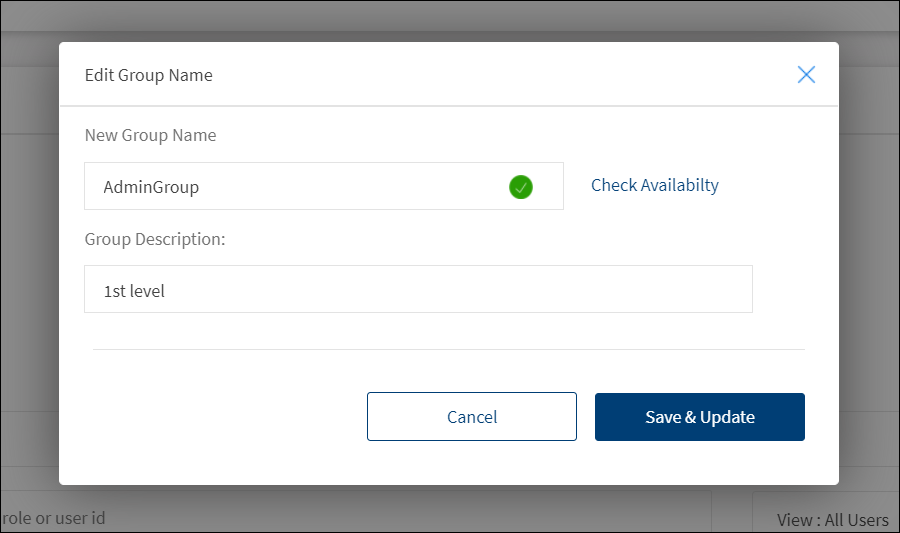Click the Check Availabilty link

pos(654,185)
